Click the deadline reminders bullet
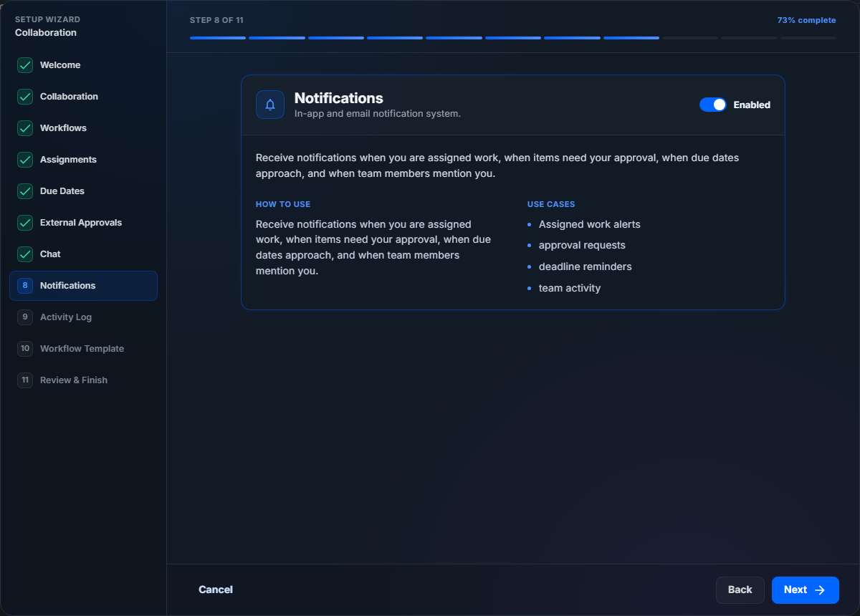This screenshot has width=860, height=616. [x=586, y=266]
